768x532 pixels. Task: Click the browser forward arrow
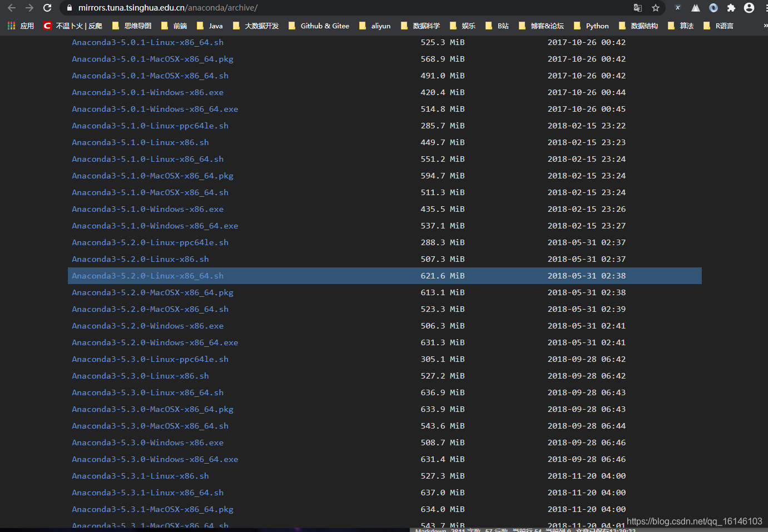[x=29, y=8]
